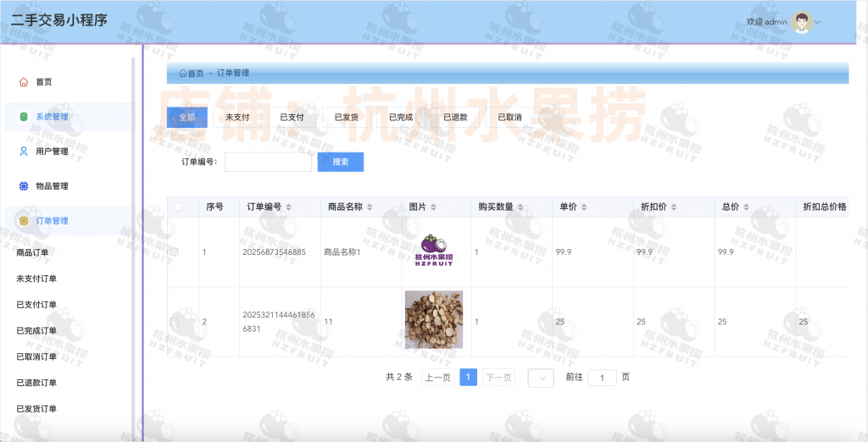Click the 折扣总价格 column header
Image resolution: width=868 pixels, height=442 pixels.
825,207
